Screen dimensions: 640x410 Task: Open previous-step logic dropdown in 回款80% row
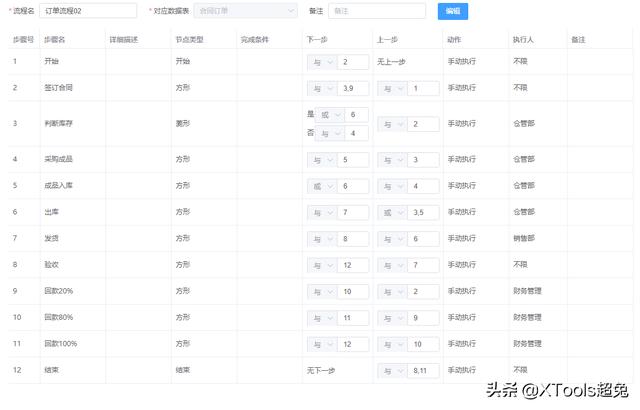(392, 318)
